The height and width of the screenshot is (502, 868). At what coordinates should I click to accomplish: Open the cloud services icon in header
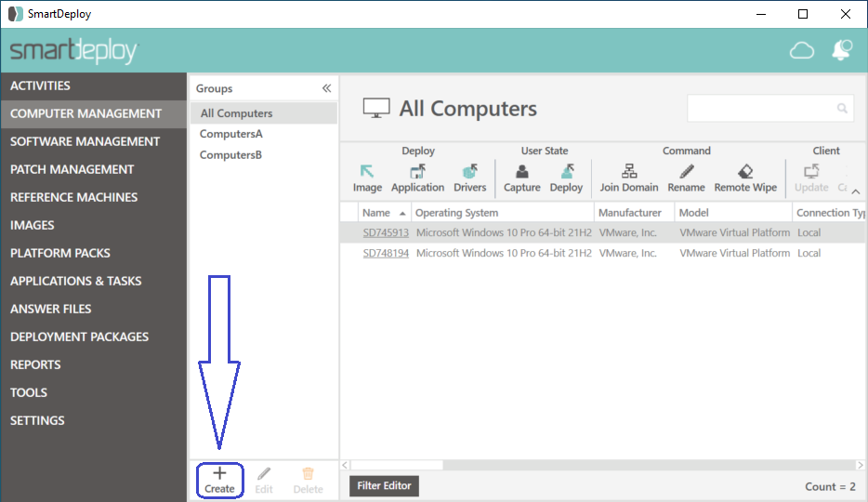coord(802,51)
